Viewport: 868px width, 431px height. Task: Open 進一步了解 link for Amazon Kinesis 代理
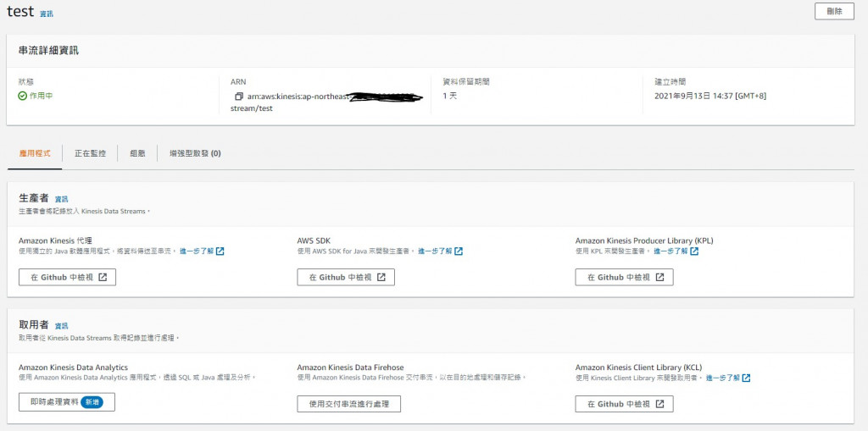[197, 251]
